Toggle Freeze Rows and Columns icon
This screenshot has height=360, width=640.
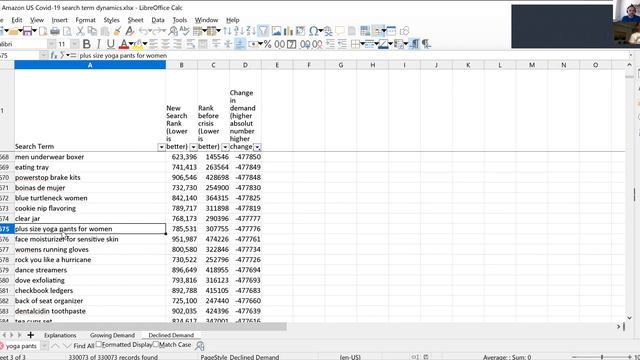377,31
